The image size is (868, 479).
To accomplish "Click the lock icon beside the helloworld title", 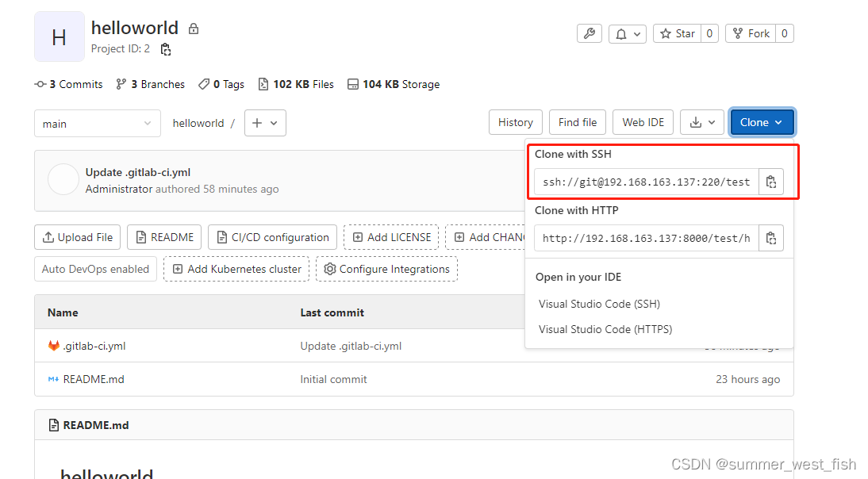I will (x=194, y=27).
